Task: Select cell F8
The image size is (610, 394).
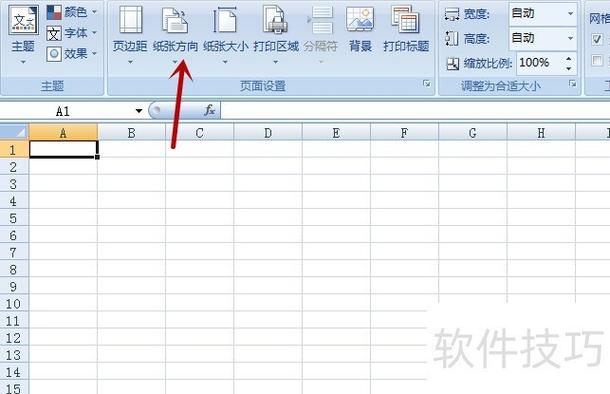Action: 405,269
